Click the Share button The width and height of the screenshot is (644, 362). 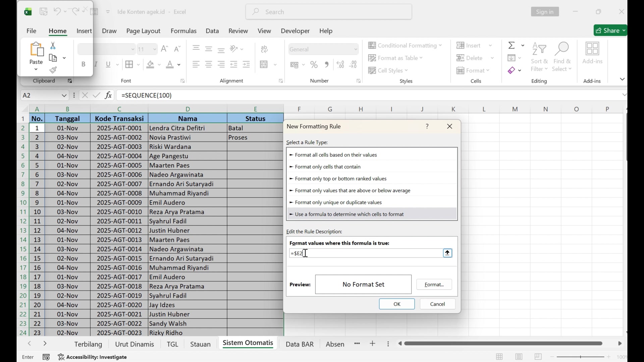pyautogui.click(x=610, y=31)
